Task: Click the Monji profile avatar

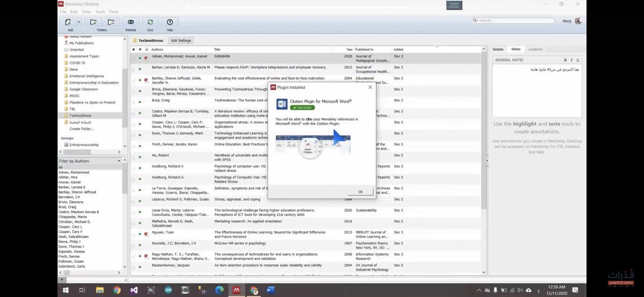Action: pyautogui.click(x=578, y=20)
